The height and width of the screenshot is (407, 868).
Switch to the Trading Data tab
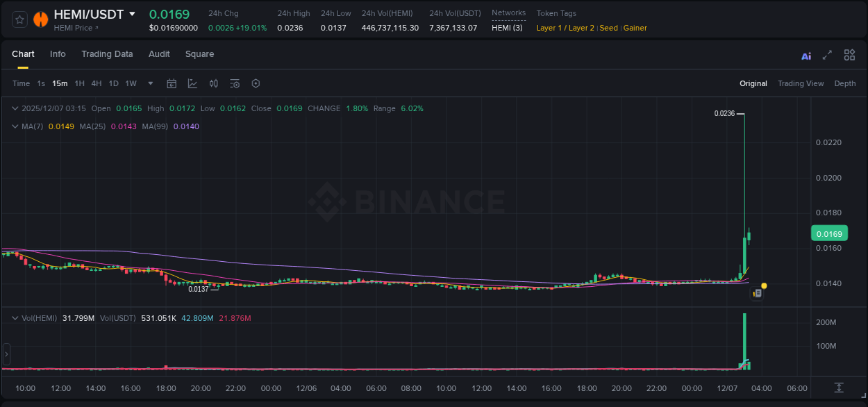coord(107,54)
